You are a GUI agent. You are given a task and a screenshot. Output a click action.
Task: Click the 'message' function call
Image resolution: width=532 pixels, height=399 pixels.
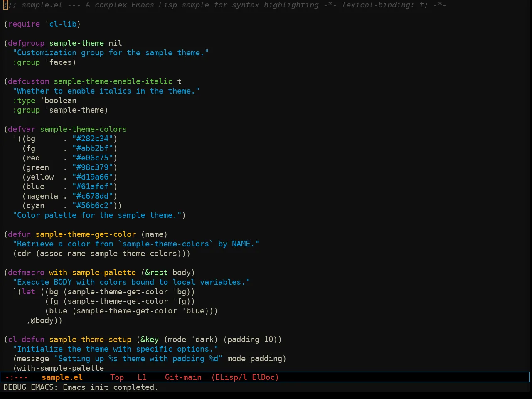click(33, 359)
